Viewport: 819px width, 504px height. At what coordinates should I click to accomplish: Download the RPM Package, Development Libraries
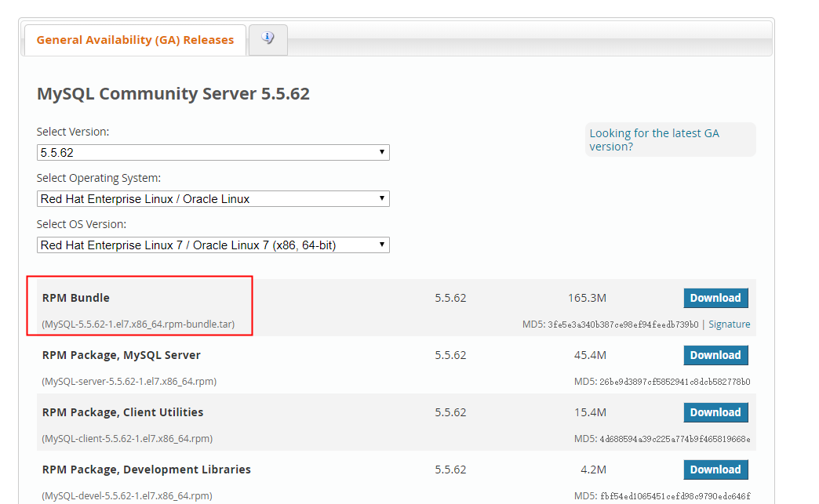(715, 470)
